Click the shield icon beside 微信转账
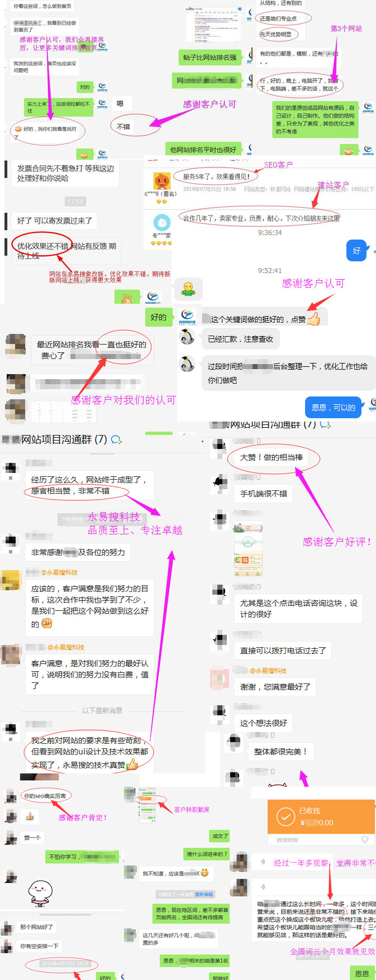 click(365, 839)
